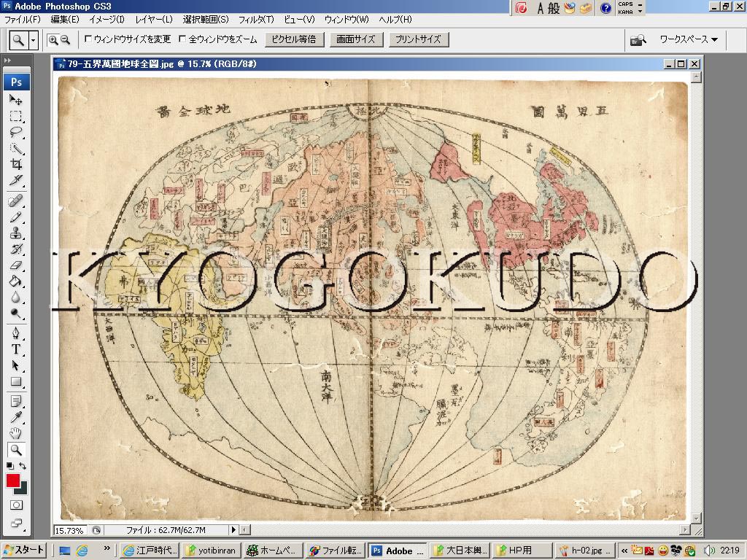Launch Adobe Bridge from the options bar
This screenshot has height=560, width=747.
tap(638, 40)
